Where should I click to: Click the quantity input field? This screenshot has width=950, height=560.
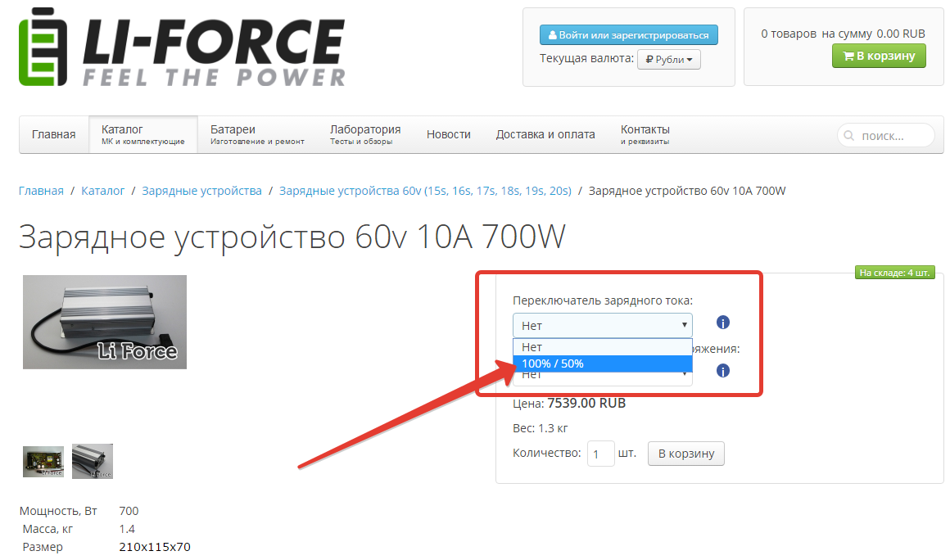pos(600,454)
